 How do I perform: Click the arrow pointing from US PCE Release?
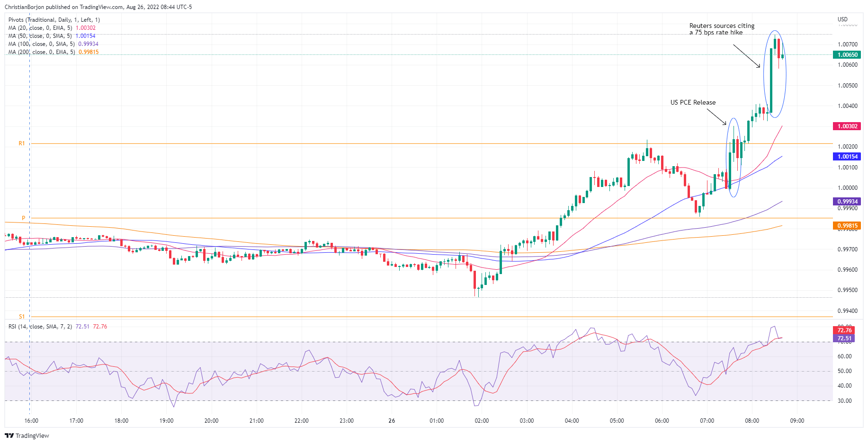tap(717, 117)
